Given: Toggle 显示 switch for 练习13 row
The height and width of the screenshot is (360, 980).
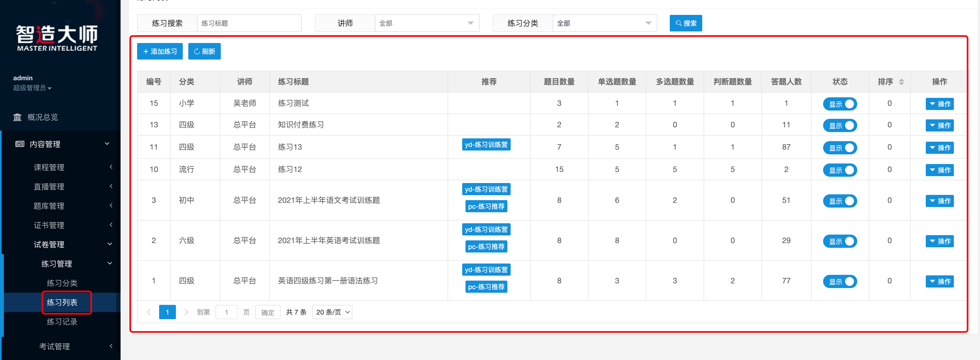Looking at the screenshot, I should coord(840,148).
